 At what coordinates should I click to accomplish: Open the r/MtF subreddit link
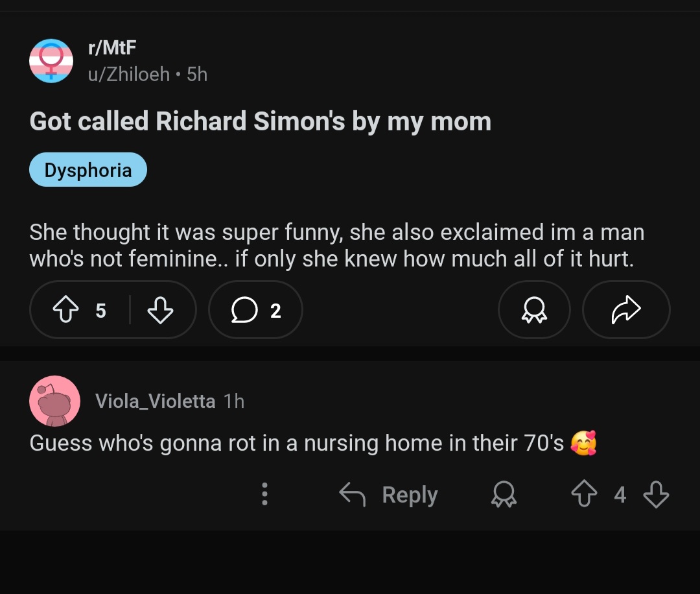pyautogui.click(x=111, y=47)
